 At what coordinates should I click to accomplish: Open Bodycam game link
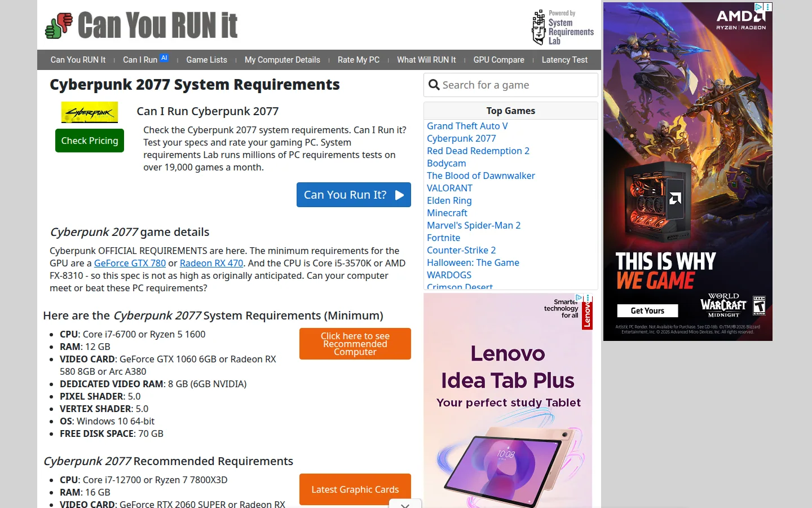pos(447,163)
